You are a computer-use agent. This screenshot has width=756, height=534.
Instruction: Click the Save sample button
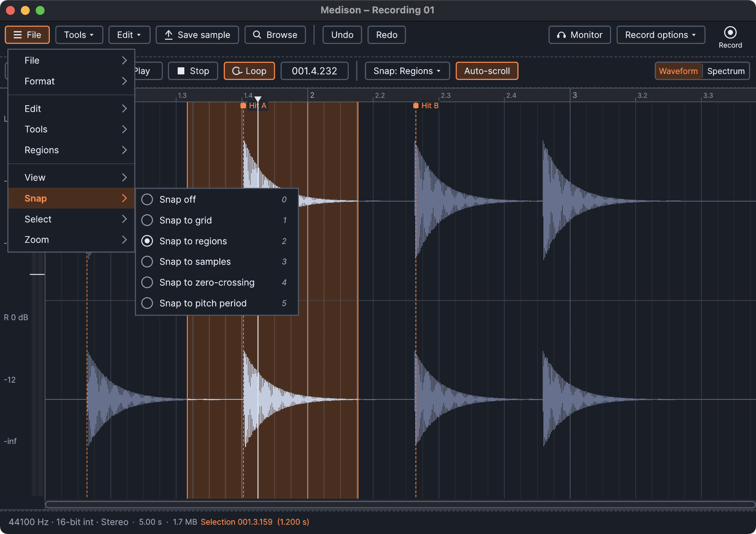(197, 35)
